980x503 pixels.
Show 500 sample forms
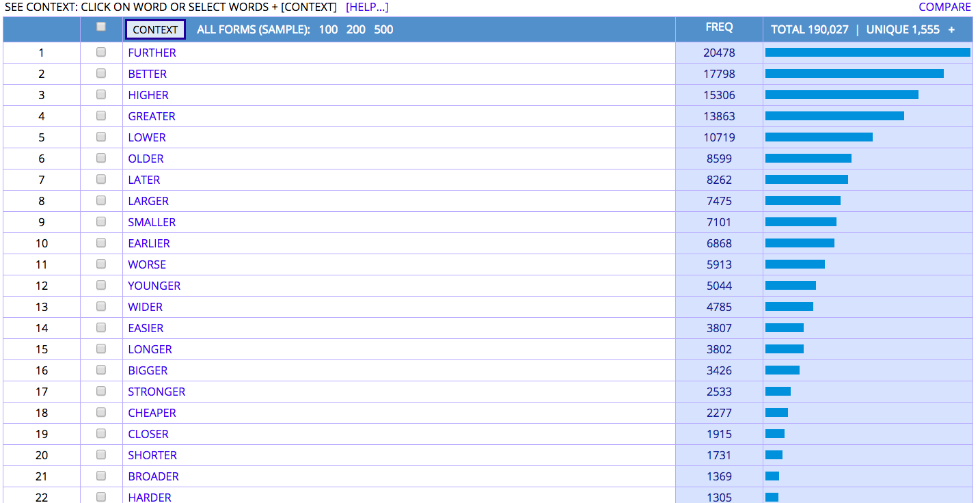click(x=383, y=29)
